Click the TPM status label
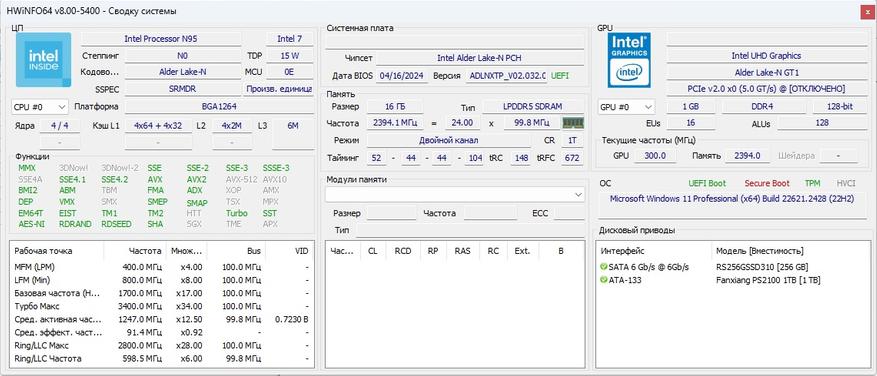Screen dimensions: 877x376 (812, 184)
